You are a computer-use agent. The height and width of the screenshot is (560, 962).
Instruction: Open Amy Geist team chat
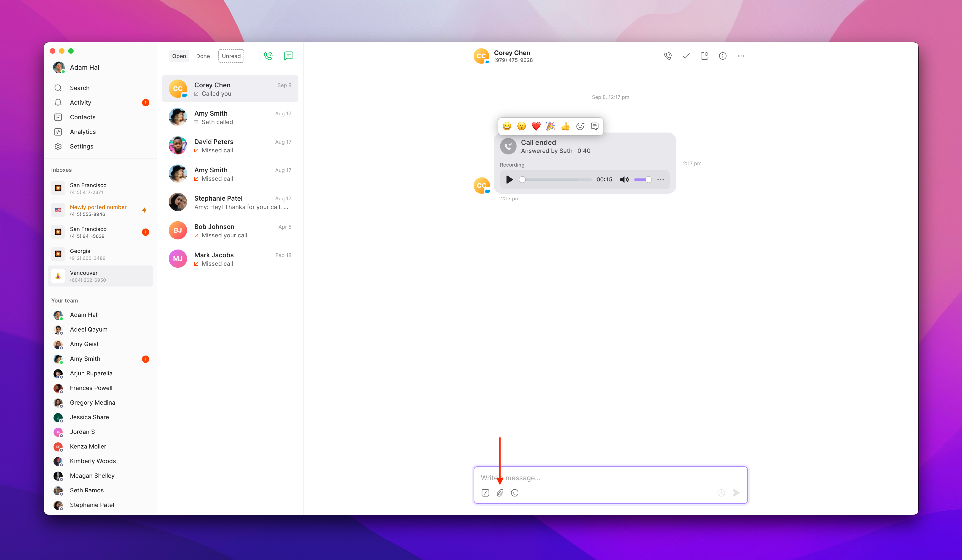pyautogui.click(x=100, y=344)
